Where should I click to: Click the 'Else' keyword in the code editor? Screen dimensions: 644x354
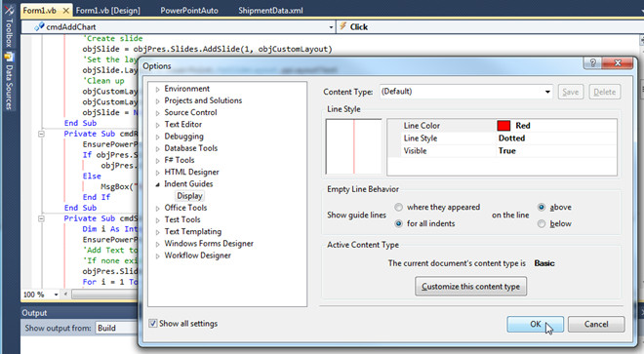pyautogui.click(x=92, y=177)
